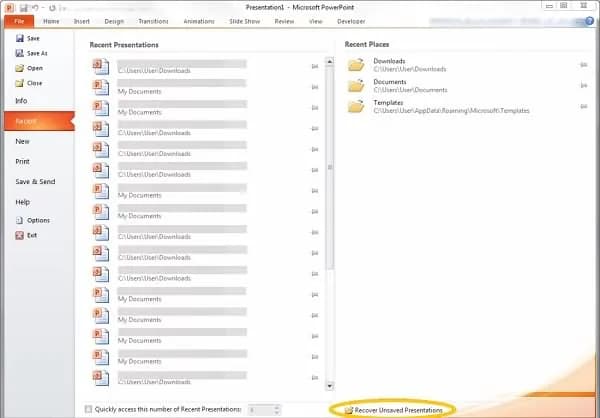The image size is (600, 418).
Task: Switch to the Review tab
Action: coord(284,21)
